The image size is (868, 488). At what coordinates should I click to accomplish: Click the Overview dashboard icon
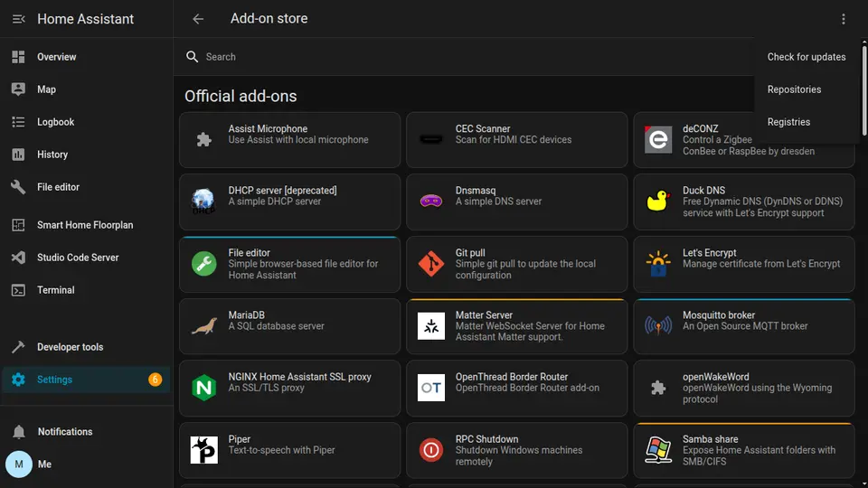point(18,57)
